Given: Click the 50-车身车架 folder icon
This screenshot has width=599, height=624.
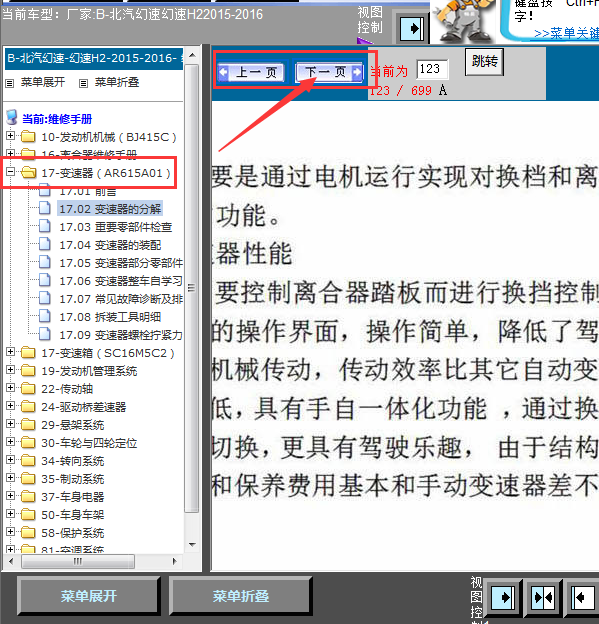Looking at the screenshot, I should point(28,515).
